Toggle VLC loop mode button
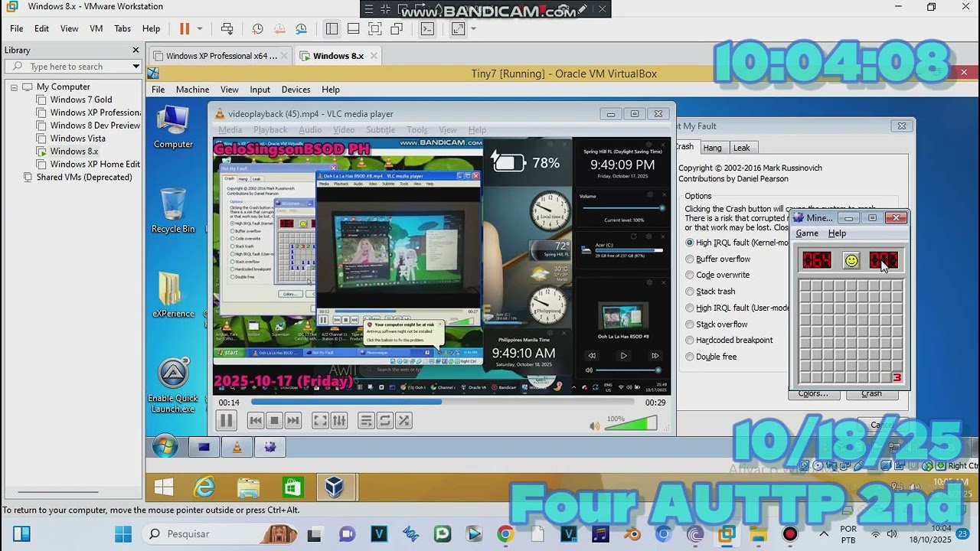The height and width of the screenshot is (551, 980). coord(385,420)
